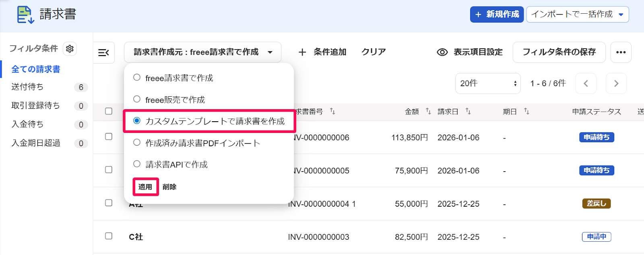Click 表示項目設定 eye icon

click(442, 52)
